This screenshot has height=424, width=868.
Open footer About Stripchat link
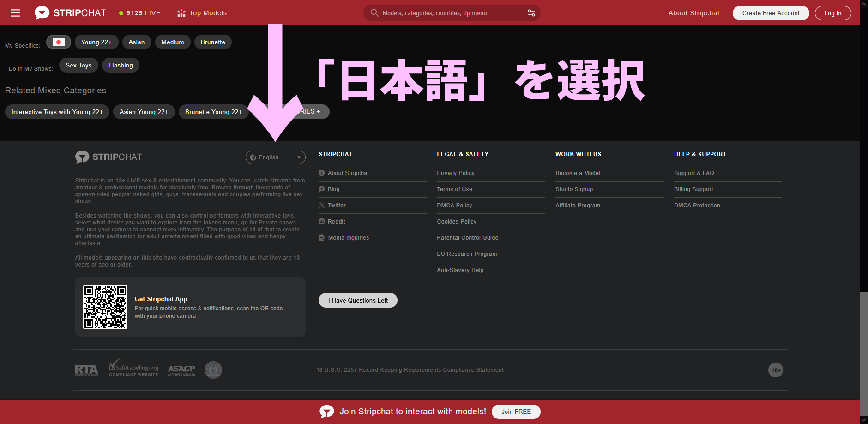tap(348, 173)
